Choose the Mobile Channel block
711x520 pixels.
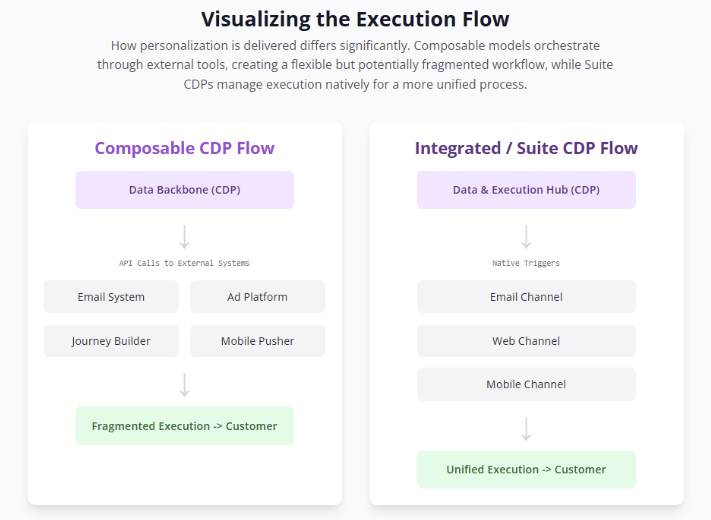(526, 384)
